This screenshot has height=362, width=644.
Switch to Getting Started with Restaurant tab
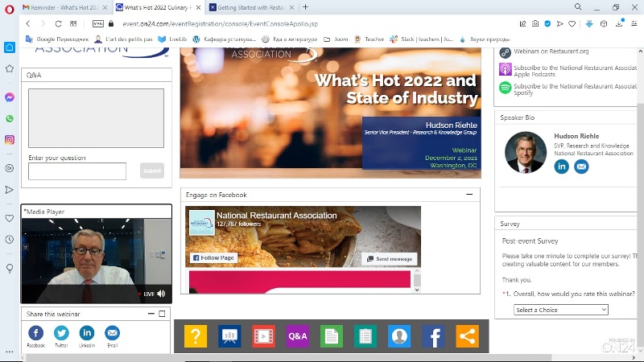tap(251, 7)
